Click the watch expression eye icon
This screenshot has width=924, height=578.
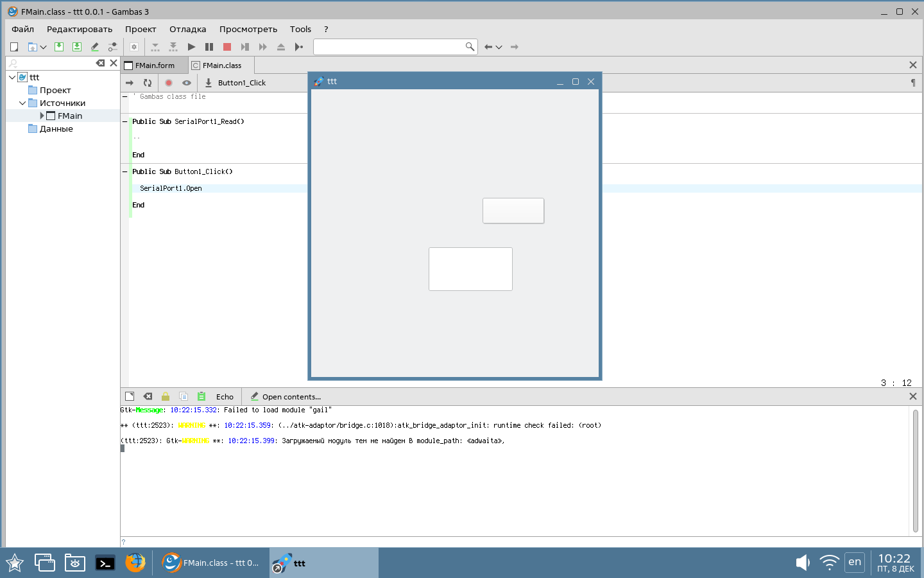tap(187, 83)
